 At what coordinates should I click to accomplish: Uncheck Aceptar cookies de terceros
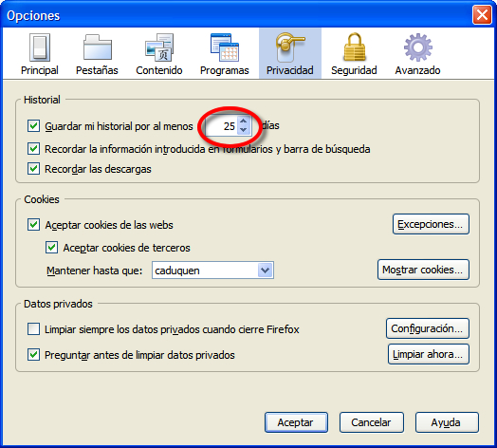51,248
